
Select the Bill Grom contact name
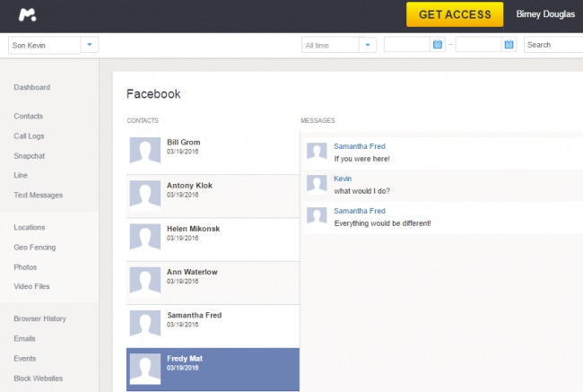coord(184,142)
